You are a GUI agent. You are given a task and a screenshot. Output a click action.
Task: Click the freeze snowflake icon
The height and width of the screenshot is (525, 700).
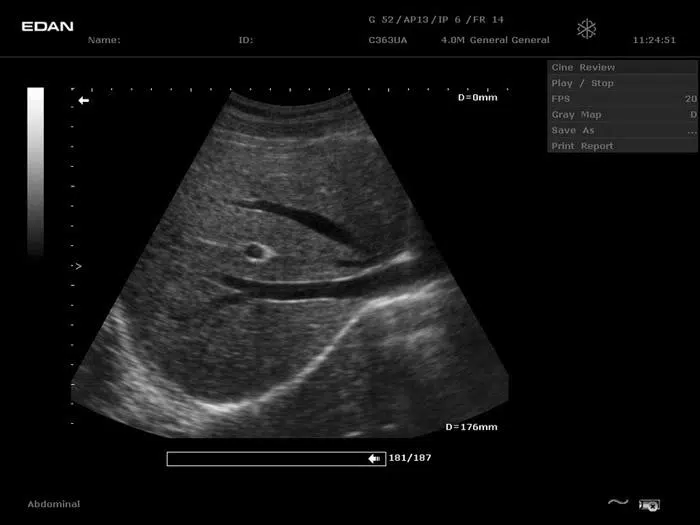(x=587, y=29)
